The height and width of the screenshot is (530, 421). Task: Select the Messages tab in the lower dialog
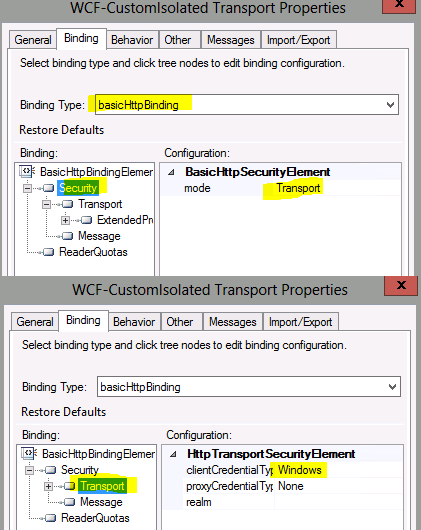(x=233, y=322)
